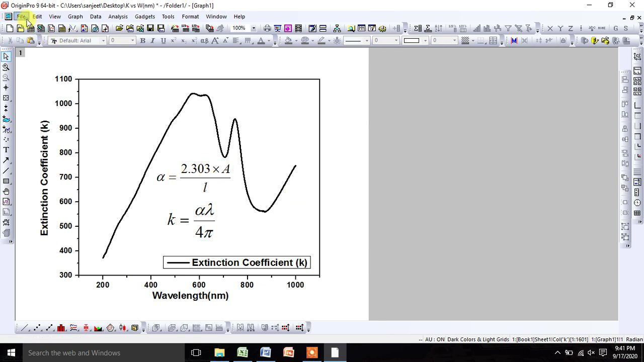Click the Windows Start button
The height and width of the screenshot is (362, 644).
coord(11,353)
